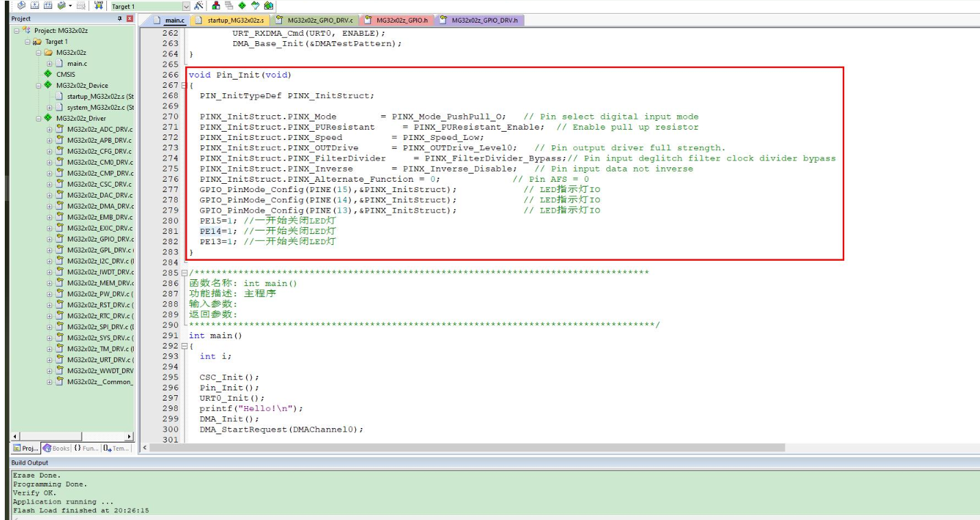The height and width of the screenshot is (520, 980).
Task: Expand the main.c node in the project tree
Action: click(50, 64)
